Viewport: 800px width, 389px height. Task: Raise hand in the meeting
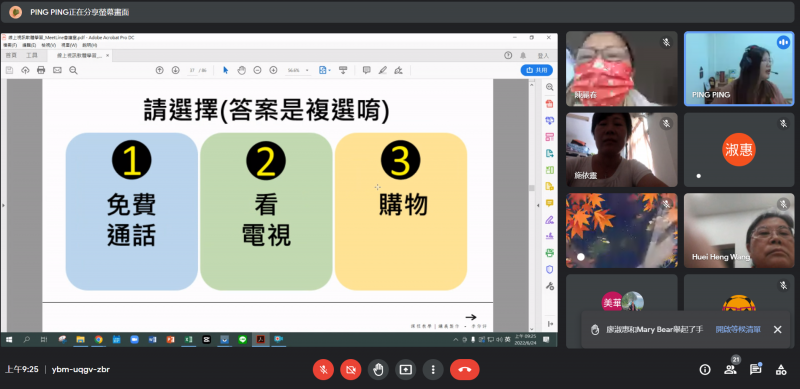pos(378,370)
